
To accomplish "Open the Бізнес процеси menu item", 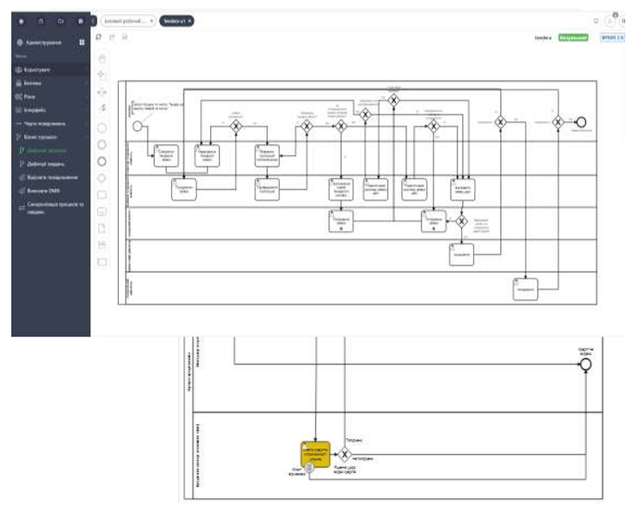I will click(51, 137).
